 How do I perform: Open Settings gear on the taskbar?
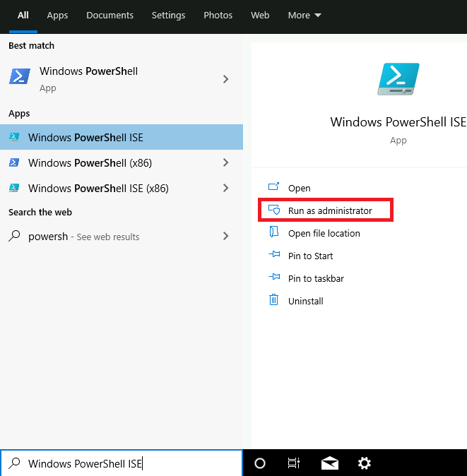364,463
